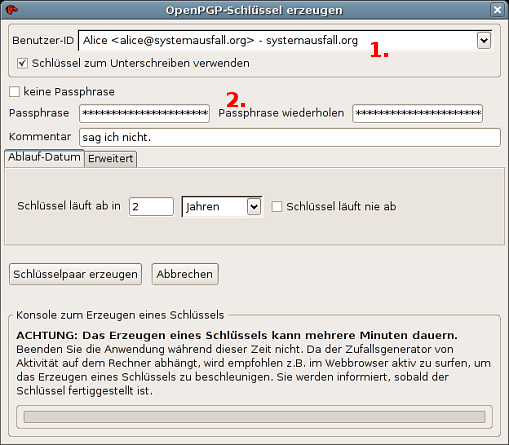This screenshot has width=509, height=445.
Task: Click the 'Konsole zum Erzeugen eines Schlüssels' heading
Action: coord(120,315)
